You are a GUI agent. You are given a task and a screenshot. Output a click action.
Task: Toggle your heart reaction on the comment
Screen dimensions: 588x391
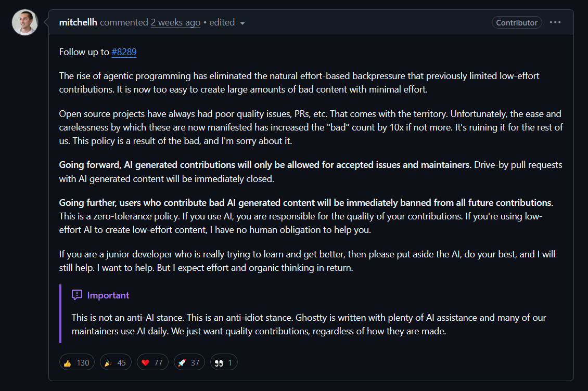152,362
